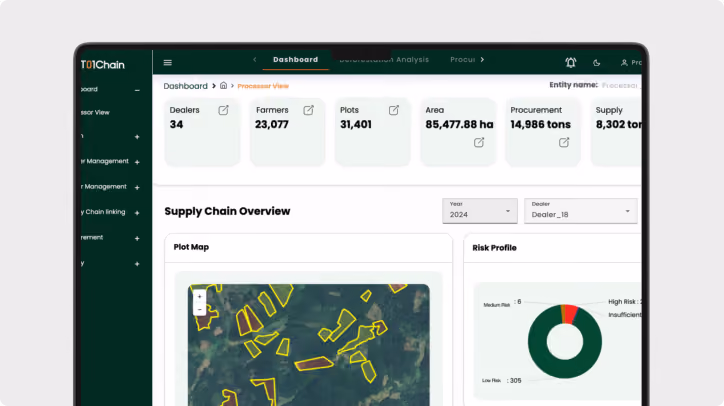Open Area card edit icon
The width and height of the screenshot is (724, 406).
coord(479,142)
